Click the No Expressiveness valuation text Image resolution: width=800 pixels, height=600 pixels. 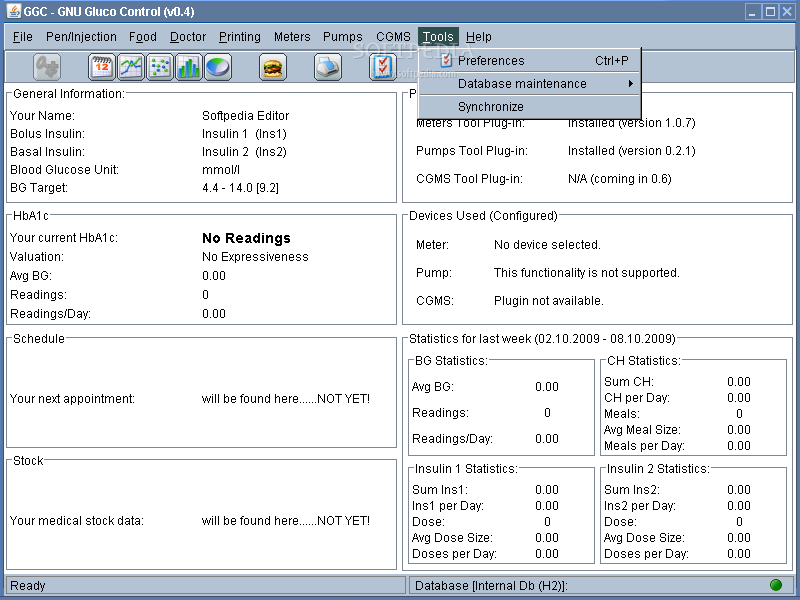click(255, 257)
